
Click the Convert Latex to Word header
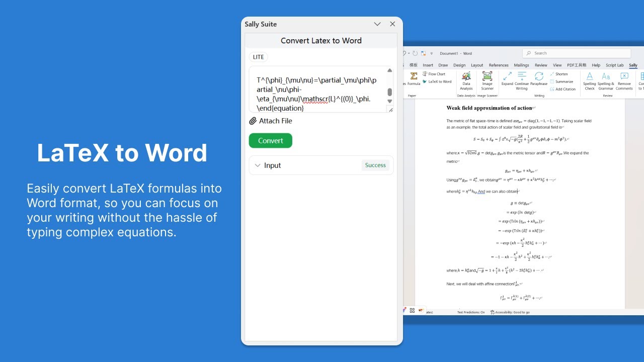[x=321, y=41]
